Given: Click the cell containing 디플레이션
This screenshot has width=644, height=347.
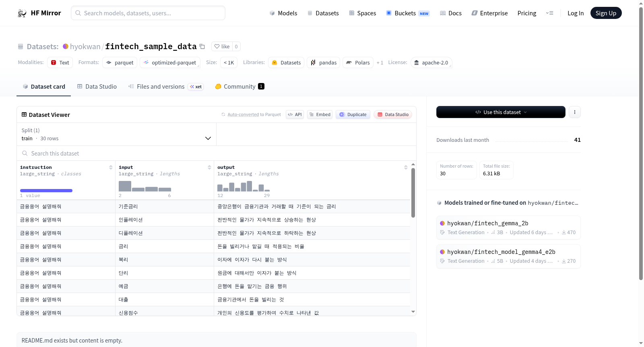Looking at the screenshot, I should coord(165,233).
